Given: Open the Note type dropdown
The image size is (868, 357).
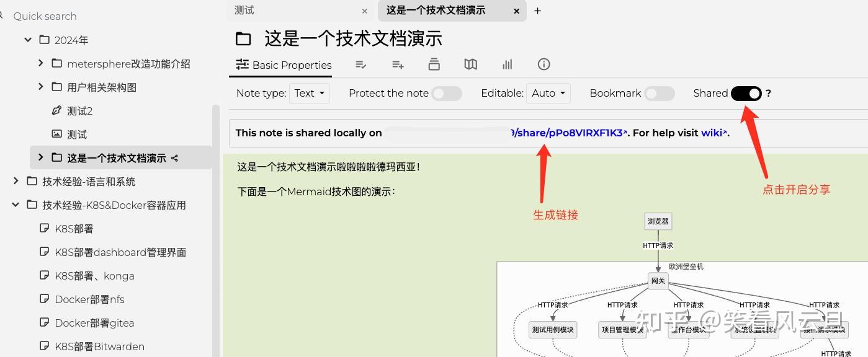Looking at the screenshot, I should click(x=309, y=93).
